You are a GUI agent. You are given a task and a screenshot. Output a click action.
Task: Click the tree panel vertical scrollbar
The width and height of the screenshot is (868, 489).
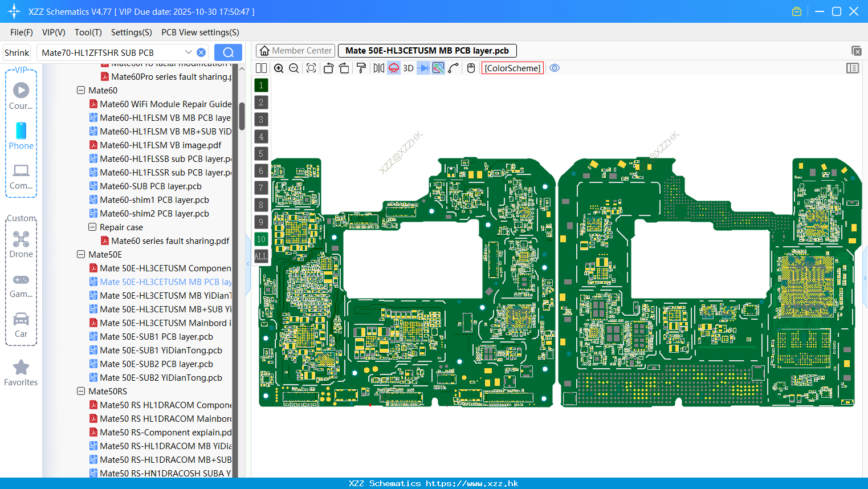pos(242,117)
